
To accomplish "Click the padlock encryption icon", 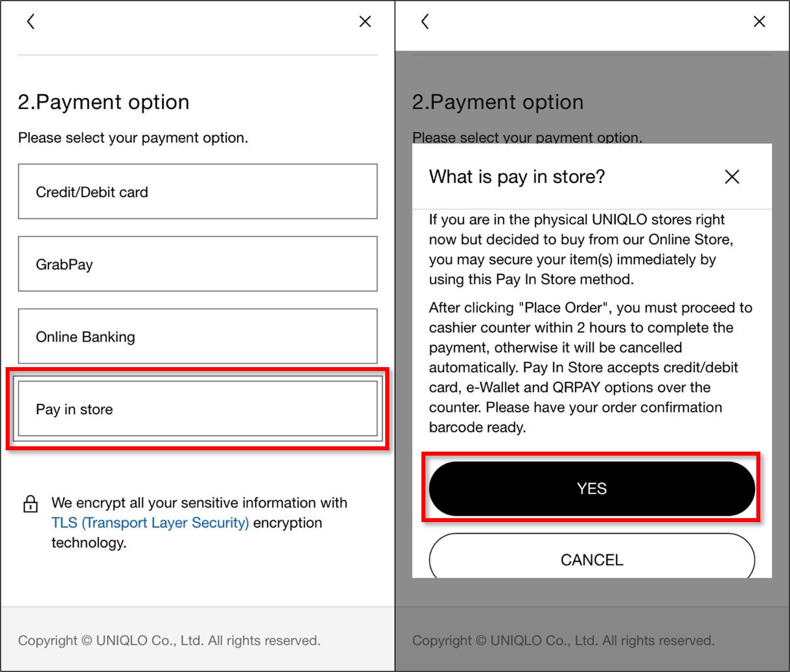I will pyautogui.click(x=31, y=504).
